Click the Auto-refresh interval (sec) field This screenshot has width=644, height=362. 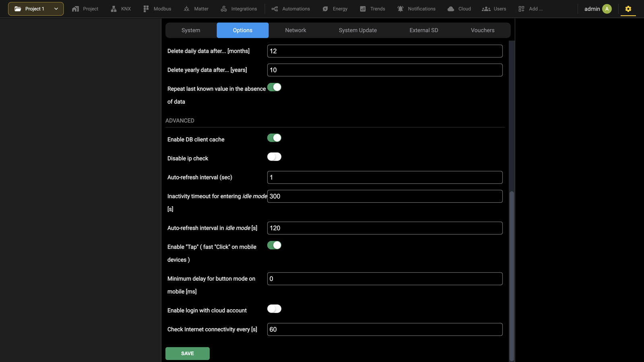[385, 177]
